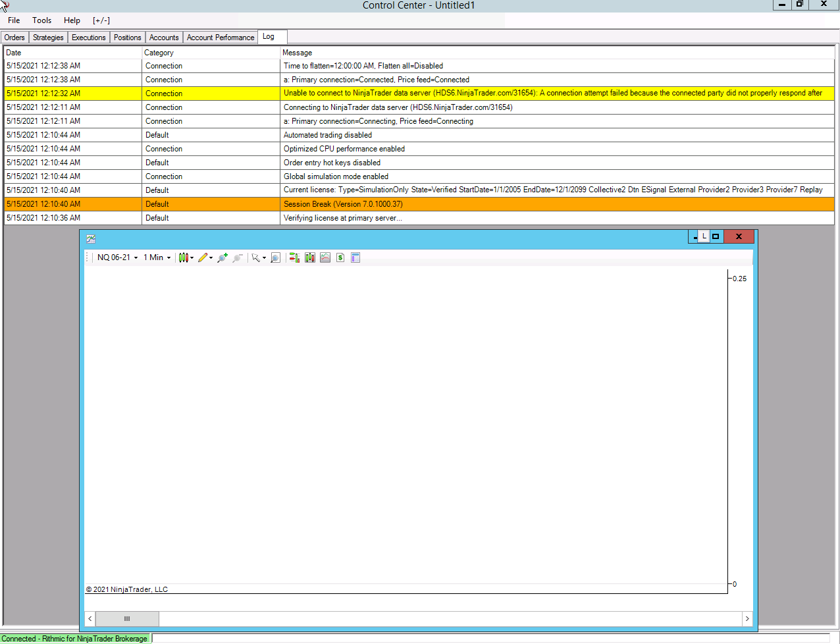This screenshot has width=840, height=644.
Task: Open the pencil drawing tools menu
Action: point(205,257)
